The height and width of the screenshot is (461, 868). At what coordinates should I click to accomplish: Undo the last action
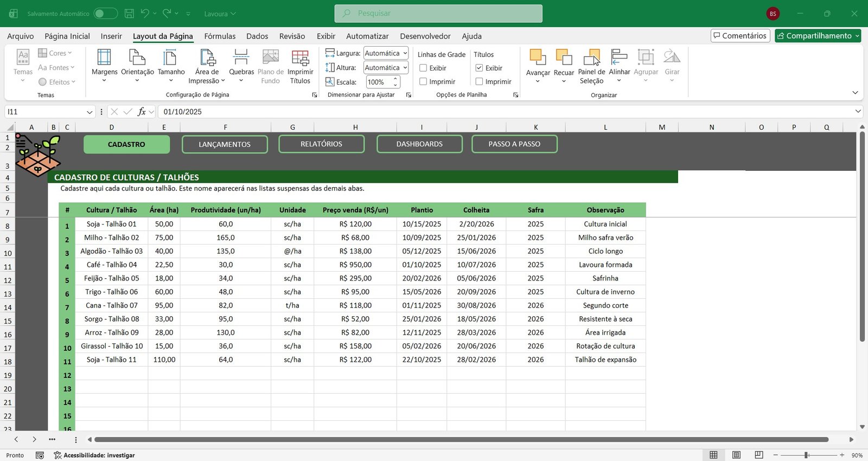coord(145,13)
